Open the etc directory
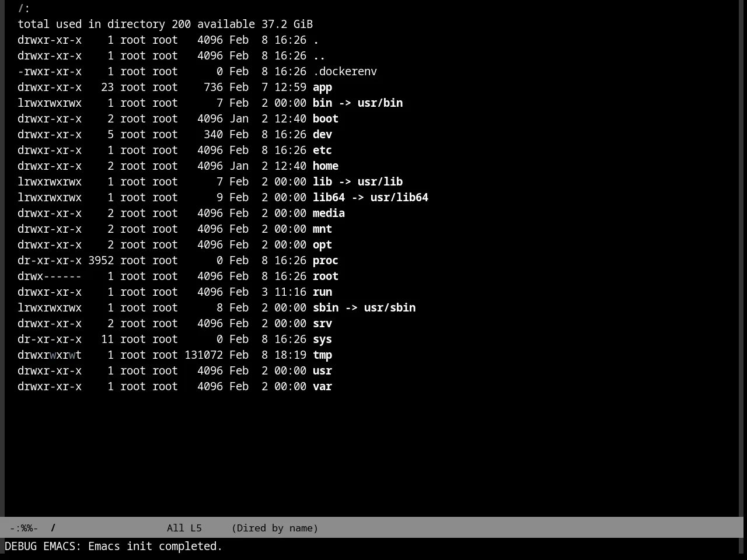The width and height of the screenshot is (747, 560). tap(322, 150)
